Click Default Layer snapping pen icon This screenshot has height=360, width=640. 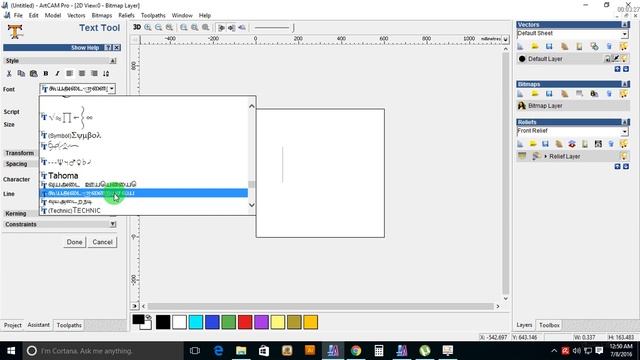point(616,59)
